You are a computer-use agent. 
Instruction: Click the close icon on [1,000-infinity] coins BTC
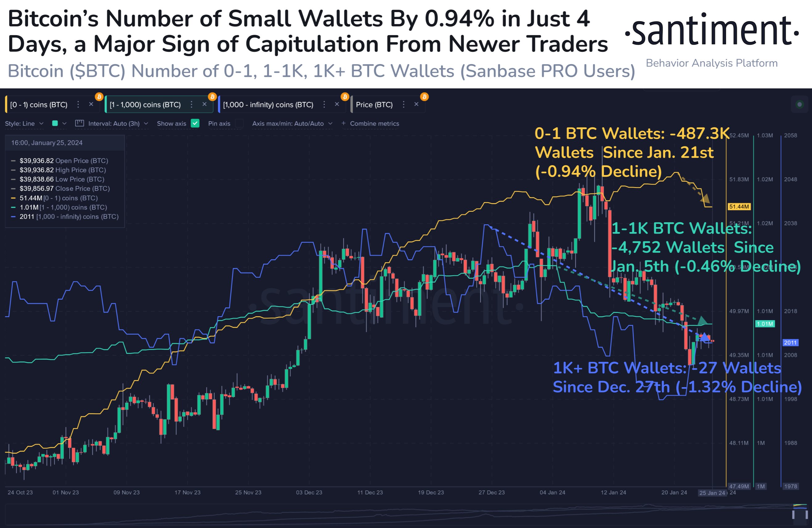click(336, 102)
